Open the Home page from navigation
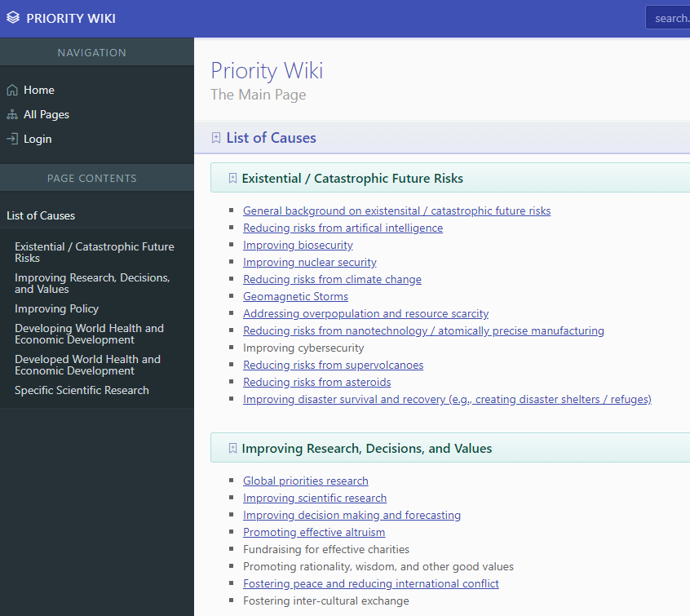Viewport: 690px width, 616px height. tap(38, 91)
